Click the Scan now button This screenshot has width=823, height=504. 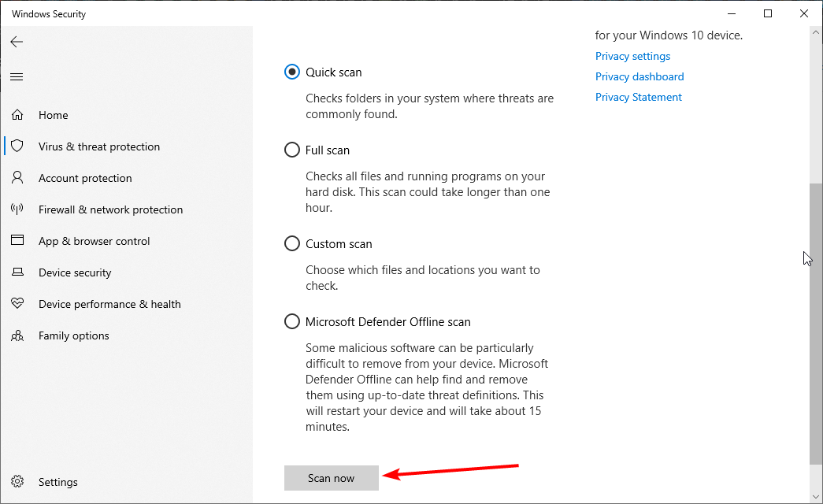coord(332,478)
